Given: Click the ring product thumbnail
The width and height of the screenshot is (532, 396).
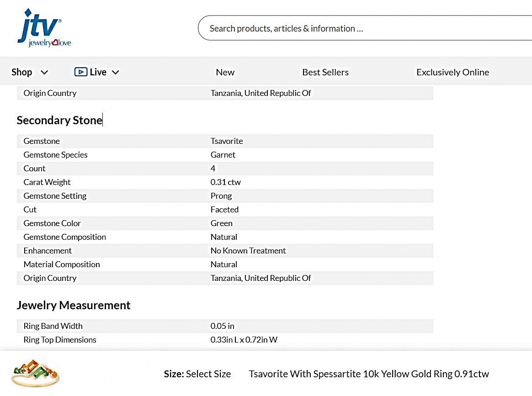Looking at the screenshot, I should pos(35,373).
